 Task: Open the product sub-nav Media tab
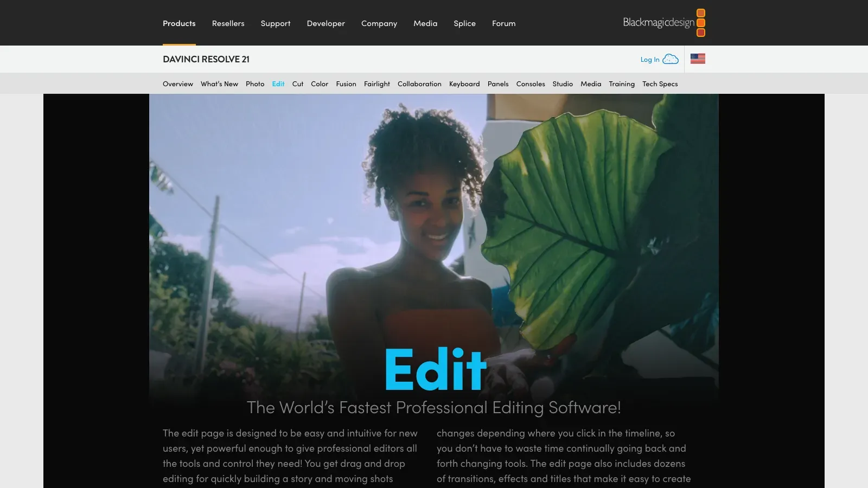coord(591,84)
